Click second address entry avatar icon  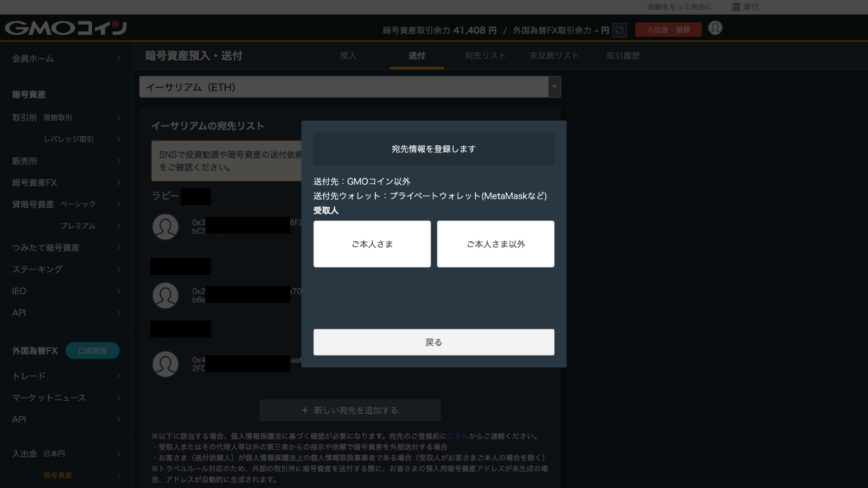coord(165,296)
